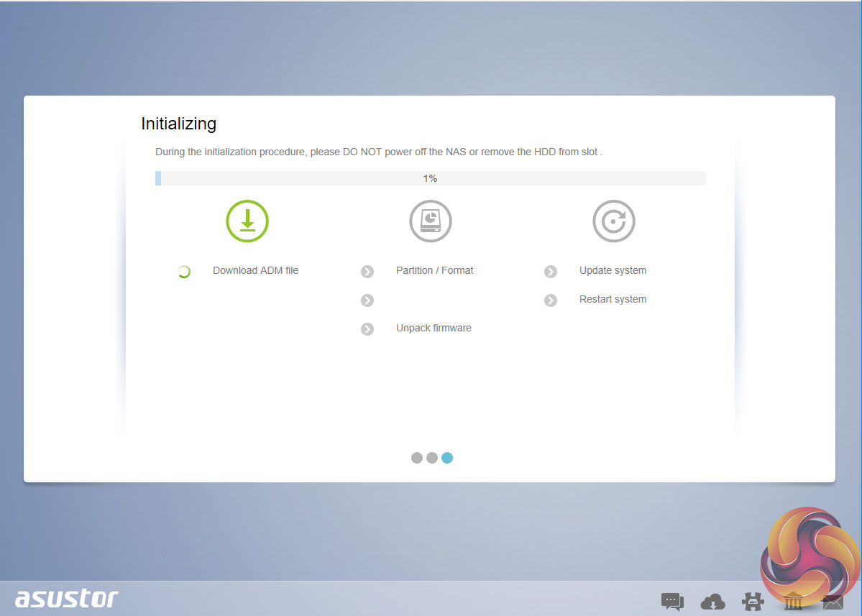Click the arrow bullet beside Update system
862x616 pixels.
pyautogui.click(x=550, y=272)
